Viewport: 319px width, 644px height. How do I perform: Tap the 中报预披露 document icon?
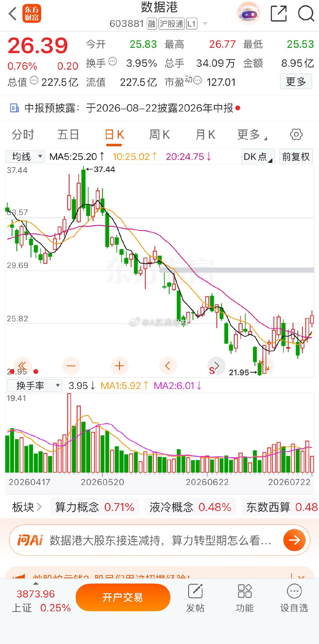coord(14,108)
